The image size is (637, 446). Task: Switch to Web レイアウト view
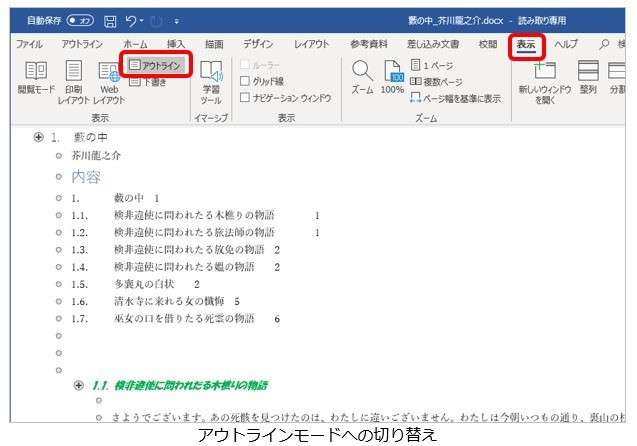pyautogui.click(x=107, y=81)
